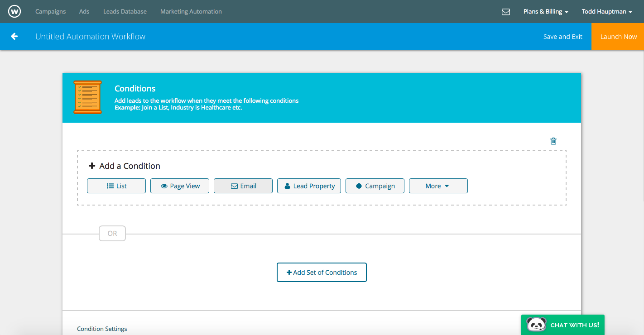
Task: Add a Page View condition
Action: pyautogui.click(x=180, y=186)
